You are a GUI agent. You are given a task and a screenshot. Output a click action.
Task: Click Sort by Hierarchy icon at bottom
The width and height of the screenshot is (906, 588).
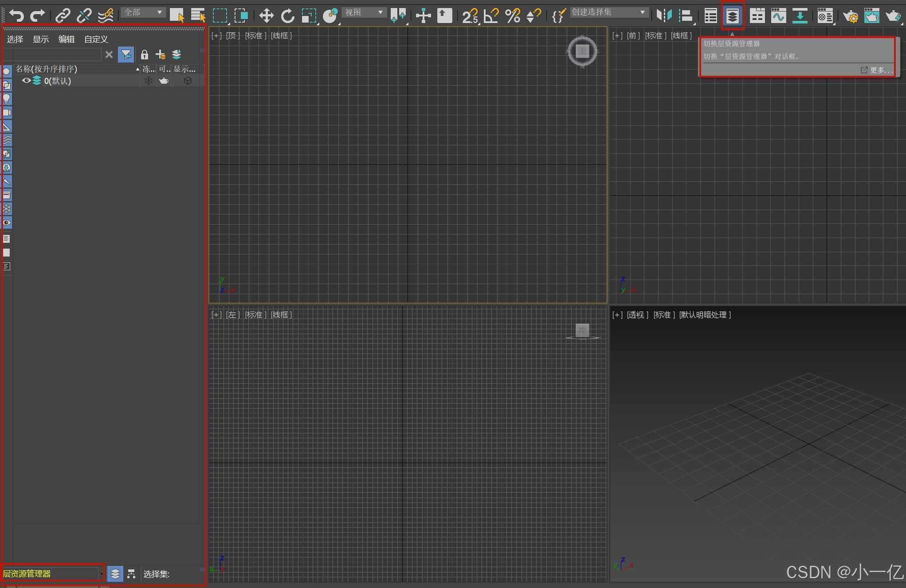pyautogui.click(x=131, y=574)
